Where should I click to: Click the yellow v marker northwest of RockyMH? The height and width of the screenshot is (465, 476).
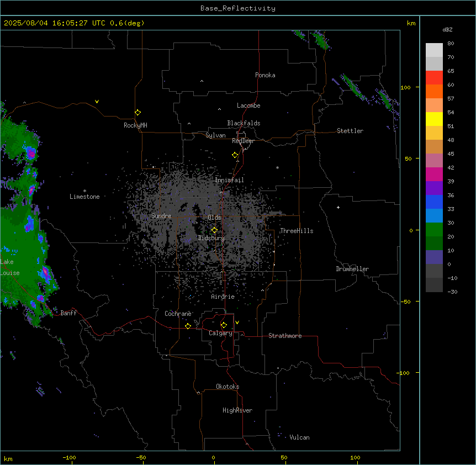click(97, 102)
